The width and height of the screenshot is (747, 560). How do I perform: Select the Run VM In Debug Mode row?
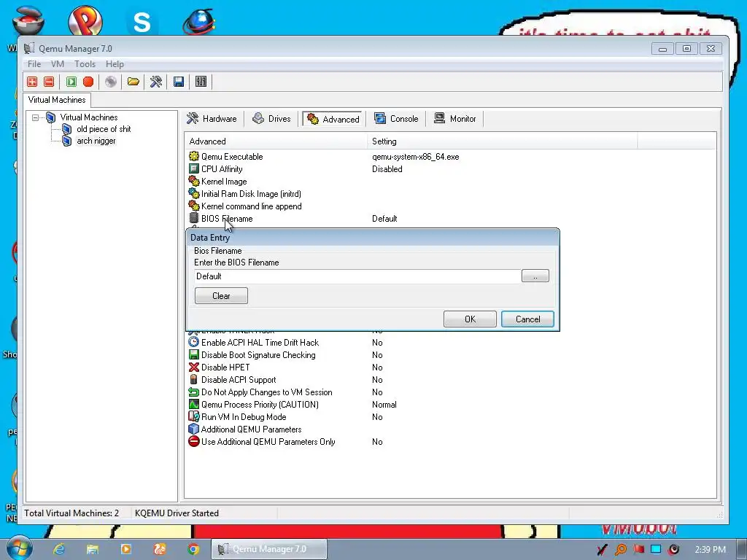click(x=450, y=416)
